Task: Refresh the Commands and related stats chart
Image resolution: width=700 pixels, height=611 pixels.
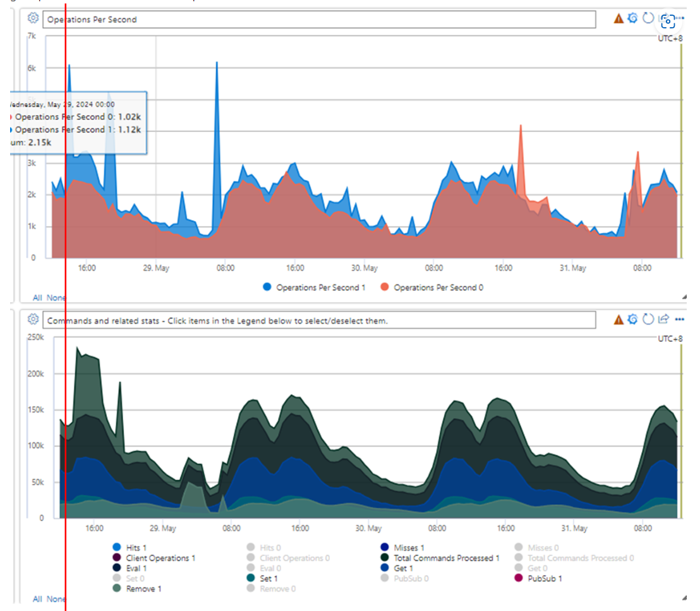Action: pos(648,320)
